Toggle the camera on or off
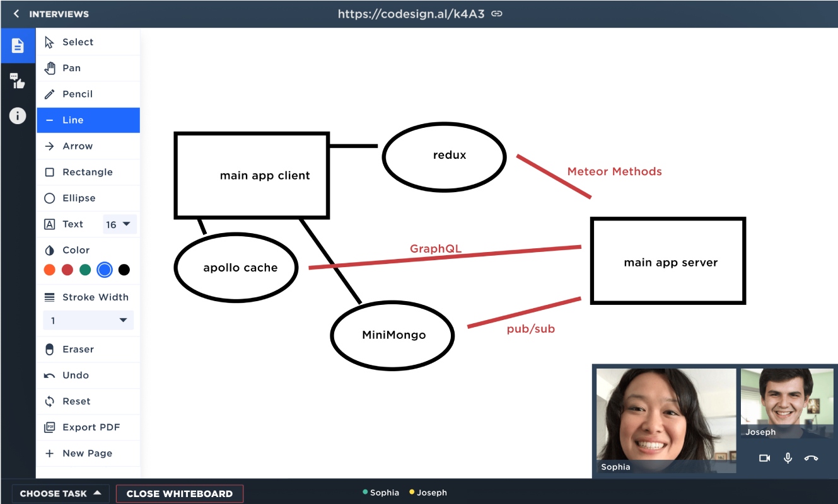Screen dimensions: 838x504 (x=765, y=458)
